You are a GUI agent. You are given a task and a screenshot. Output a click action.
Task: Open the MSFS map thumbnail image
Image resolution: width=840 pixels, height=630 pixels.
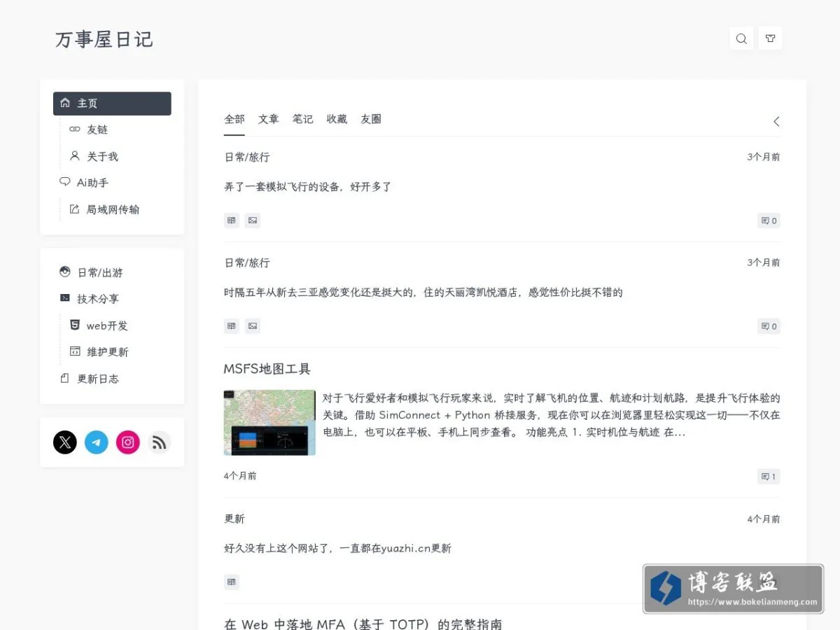point(269,423)
